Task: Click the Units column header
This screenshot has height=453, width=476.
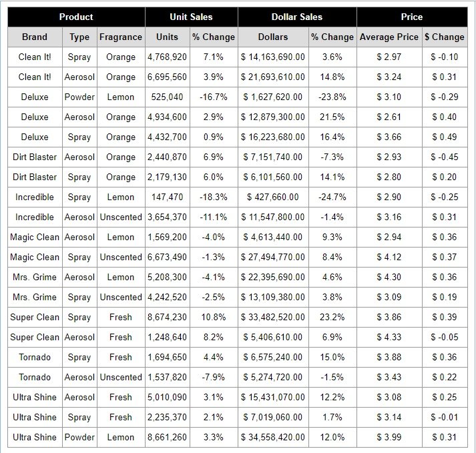Action: click(167, 37)
